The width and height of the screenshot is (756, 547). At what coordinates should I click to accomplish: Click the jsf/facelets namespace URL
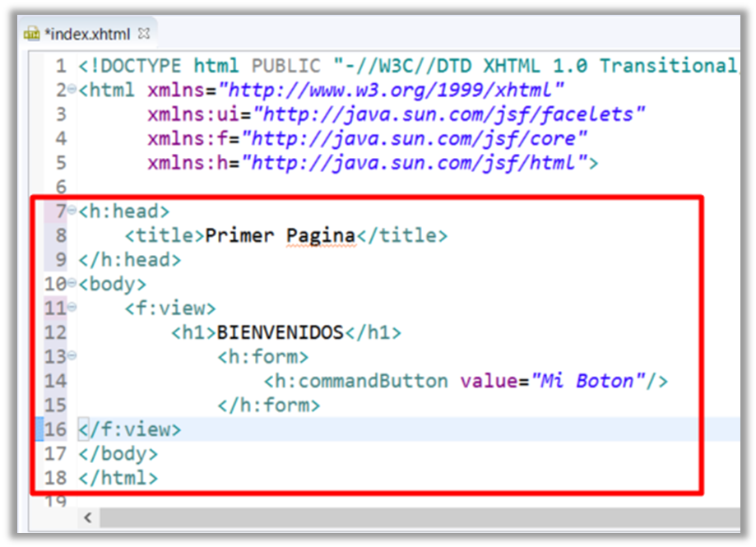434,114
